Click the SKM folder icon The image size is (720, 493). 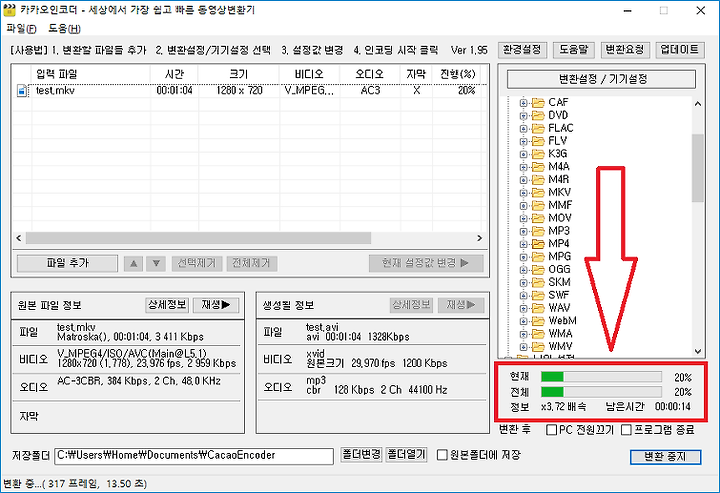(538, 282)
